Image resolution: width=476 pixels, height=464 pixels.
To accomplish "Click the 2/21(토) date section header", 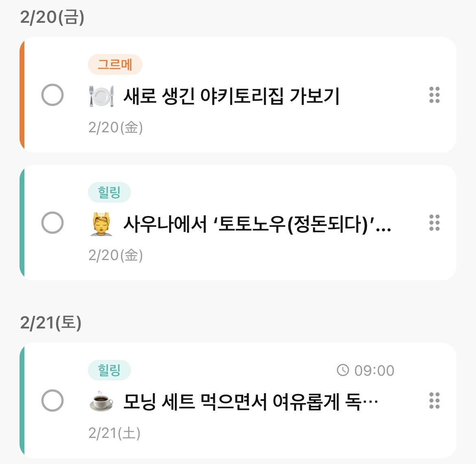I will pos(51,323).
